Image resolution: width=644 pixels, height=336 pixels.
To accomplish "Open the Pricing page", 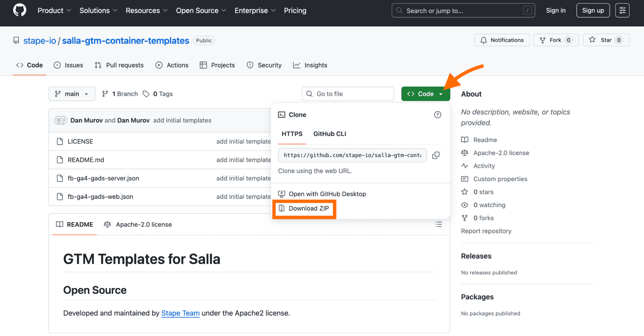I will click(x=295, y=11).
